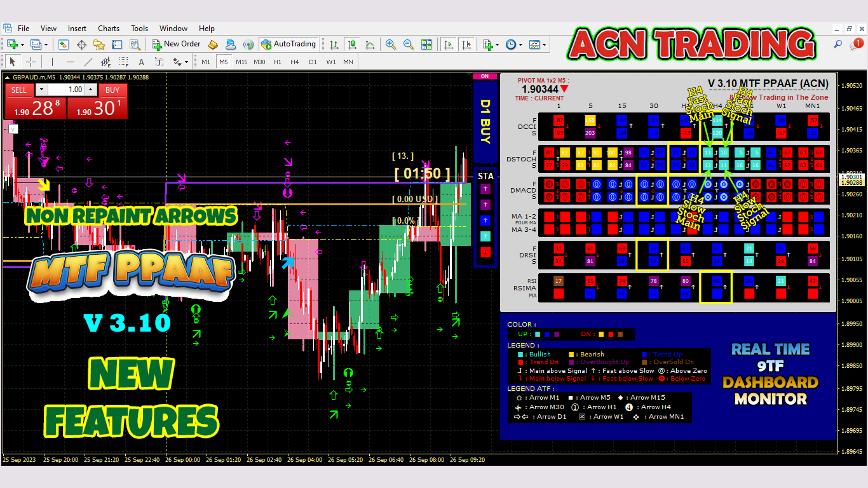
Task: Switch to M15 timeframe
Action: [241, 62]
